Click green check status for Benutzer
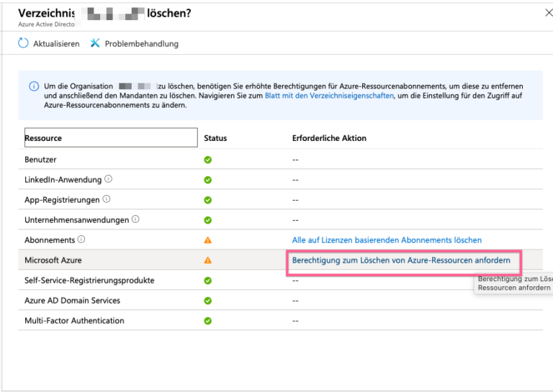Image resolution: width=553 pixels, height=392 pixels. click(208, 160)
